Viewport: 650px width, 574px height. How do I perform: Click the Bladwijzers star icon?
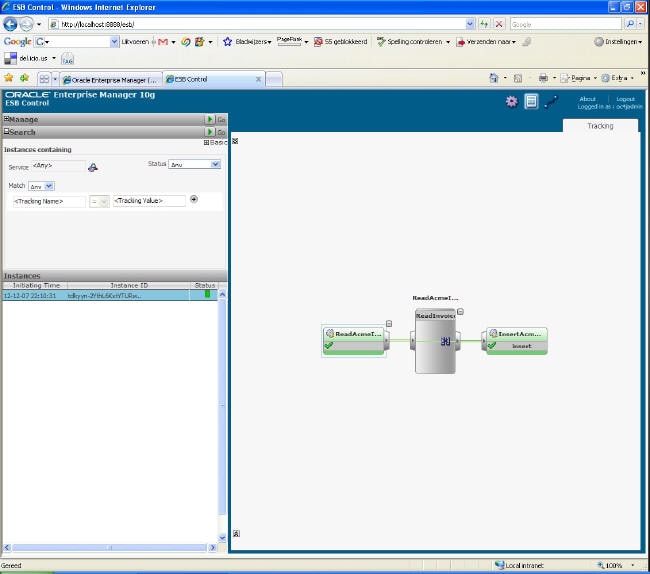click(x=227, y=41)
